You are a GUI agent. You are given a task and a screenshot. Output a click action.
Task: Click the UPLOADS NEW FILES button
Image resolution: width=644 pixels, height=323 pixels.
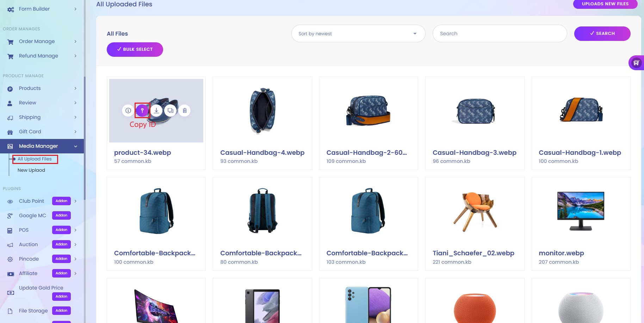pos(605,4)
